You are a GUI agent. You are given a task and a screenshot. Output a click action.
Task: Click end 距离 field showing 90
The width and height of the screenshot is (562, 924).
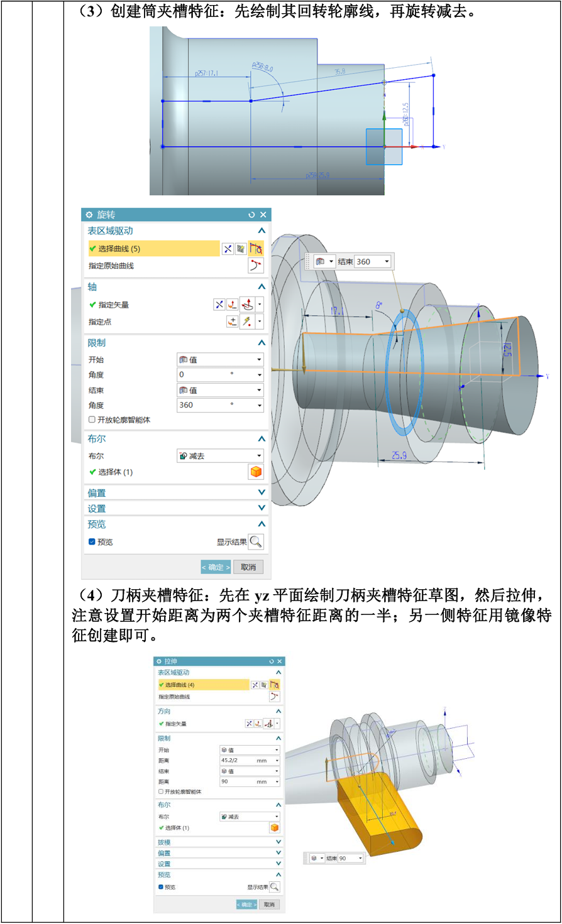(250, 781)
